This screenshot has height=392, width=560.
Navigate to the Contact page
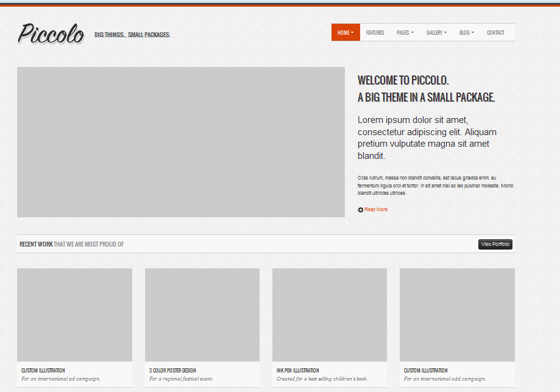click(495, 33)
